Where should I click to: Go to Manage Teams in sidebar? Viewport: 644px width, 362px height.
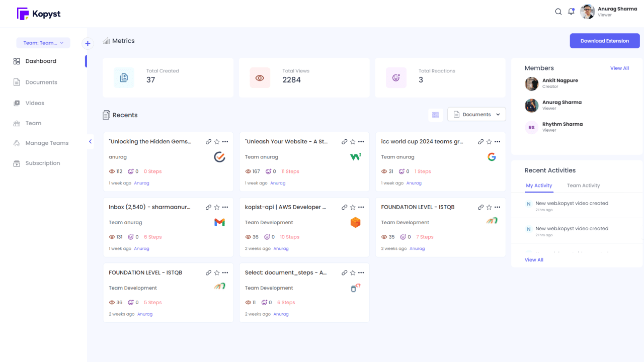pyautogui.click(x=47, y=143)
